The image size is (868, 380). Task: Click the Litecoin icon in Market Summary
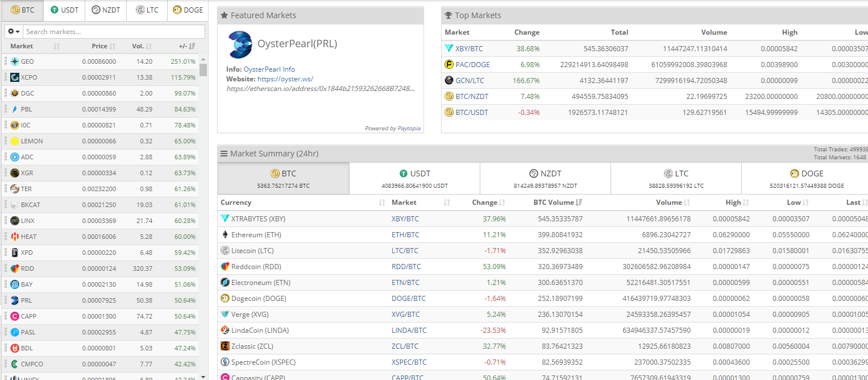click(x=225, y=251)
